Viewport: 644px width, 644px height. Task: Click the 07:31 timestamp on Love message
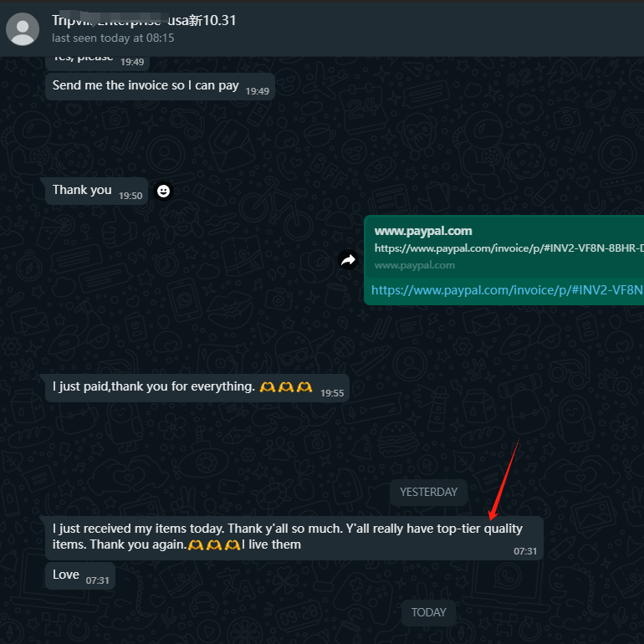point(97,580)
